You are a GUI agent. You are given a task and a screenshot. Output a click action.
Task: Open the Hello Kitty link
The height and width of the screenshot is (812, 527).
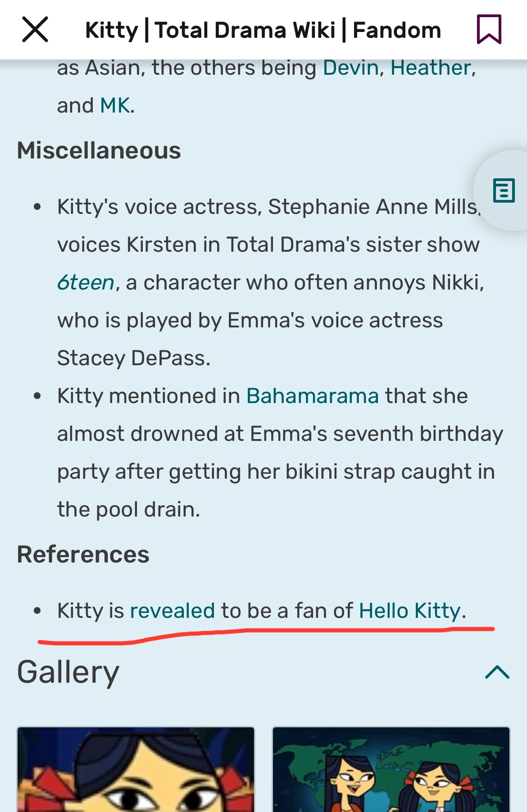click(409, 611)
